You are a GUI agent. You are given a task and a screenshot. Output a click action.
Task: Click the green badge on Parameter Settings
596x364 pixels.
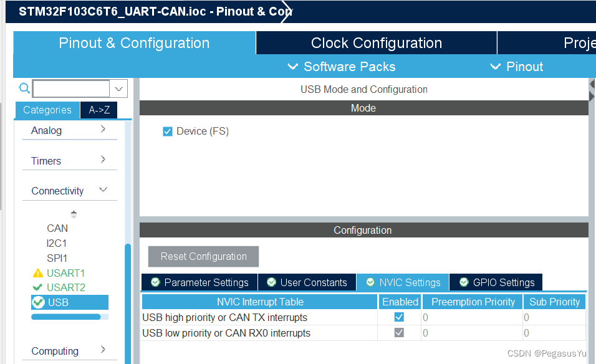[x=155, y=282]
